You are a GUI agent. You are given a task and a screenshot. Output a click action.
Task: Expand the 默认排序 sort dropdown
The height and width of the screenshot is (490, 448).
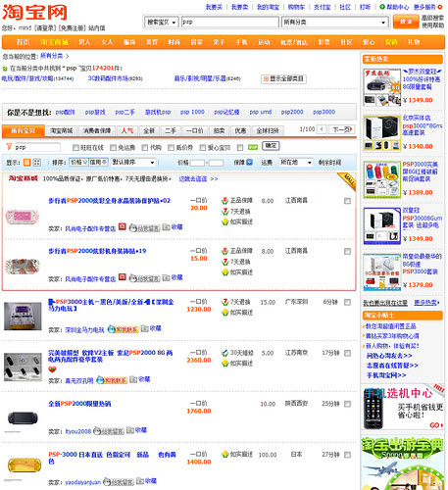pyautogui.click(x=133, y=162)
